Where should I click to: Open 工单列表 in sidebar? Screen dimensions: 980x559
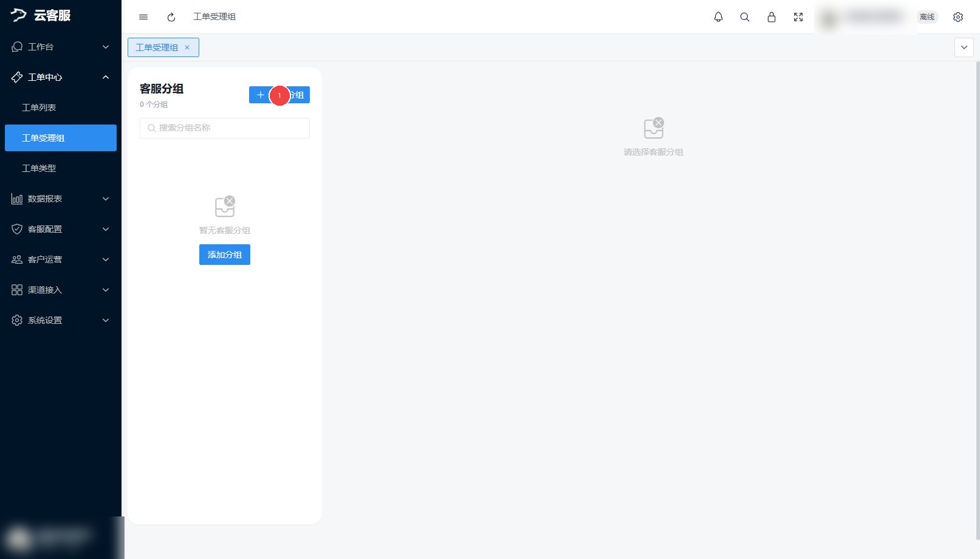click(61, 108)
